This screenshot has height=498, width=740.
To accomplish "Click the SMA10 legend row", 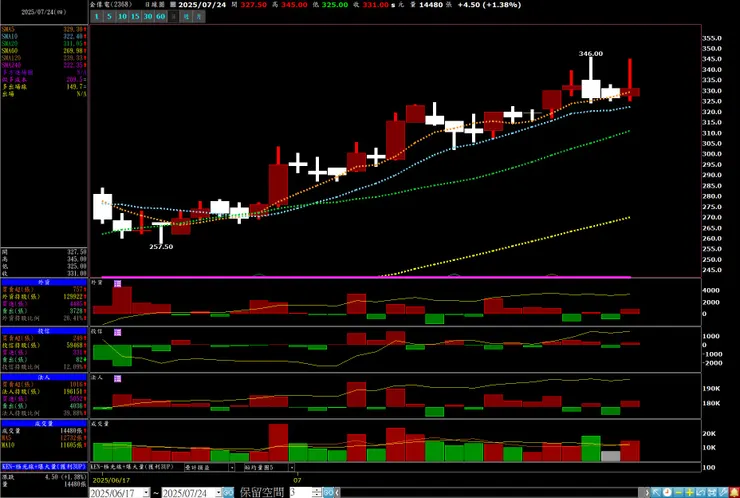I will click(44, 36).
